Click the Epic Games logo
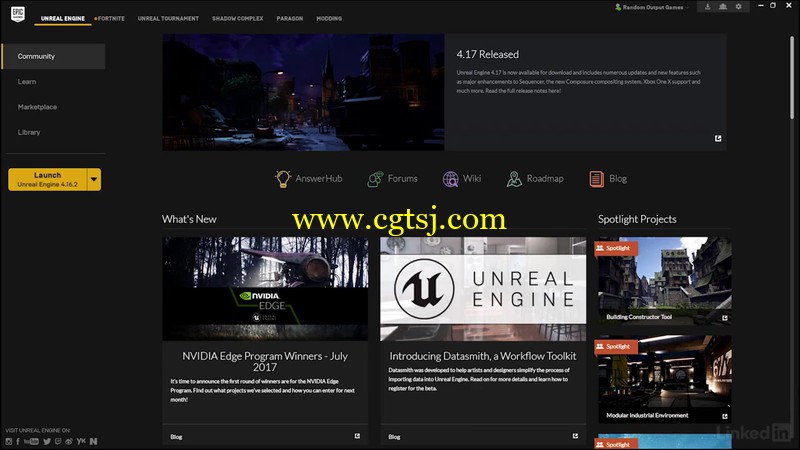The image size is (800, 450). (18, 14)
